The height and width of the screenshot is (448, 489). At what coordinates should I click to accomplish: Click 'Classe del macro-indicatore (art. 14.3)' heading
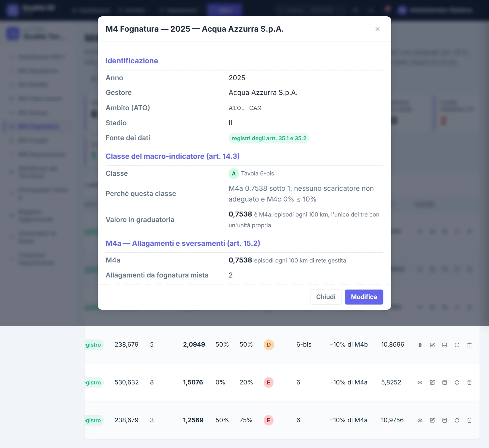coord(172,156)
